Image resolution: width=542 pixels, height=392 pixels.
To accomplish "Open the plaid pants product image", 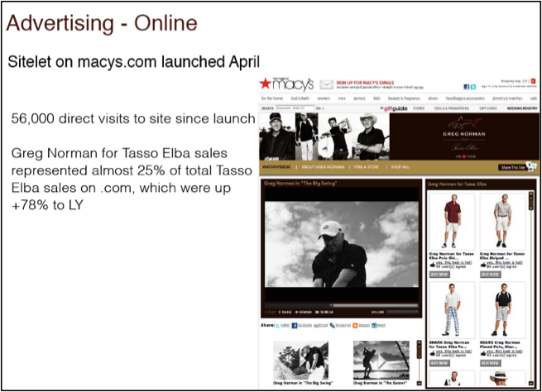I will pyautogui.click(x=452, y=310).
